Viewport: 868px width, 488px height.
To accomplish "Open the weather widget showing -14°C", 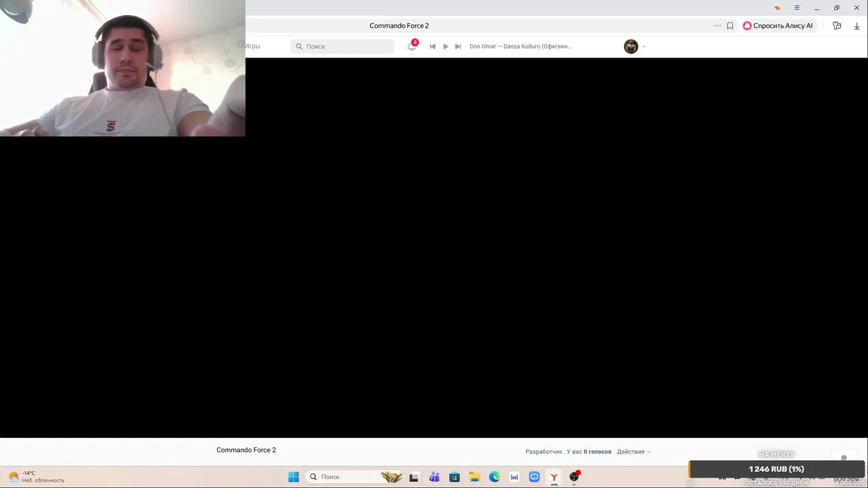I will pyautogui.click(x=37, y=476).
